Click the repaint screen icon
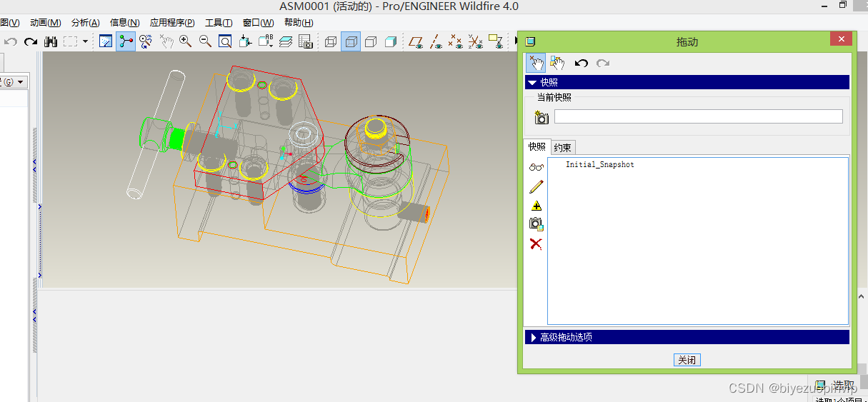The height and width of the screenshot is (402, 868). [106, 41]
